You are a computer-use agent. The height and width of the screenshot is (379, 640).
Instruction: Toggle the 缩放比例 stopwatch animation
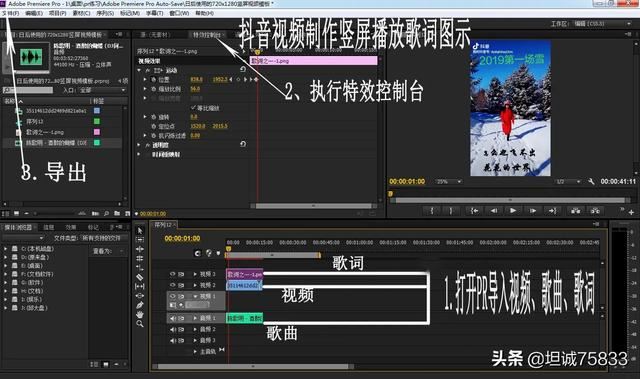click(154, 89)
